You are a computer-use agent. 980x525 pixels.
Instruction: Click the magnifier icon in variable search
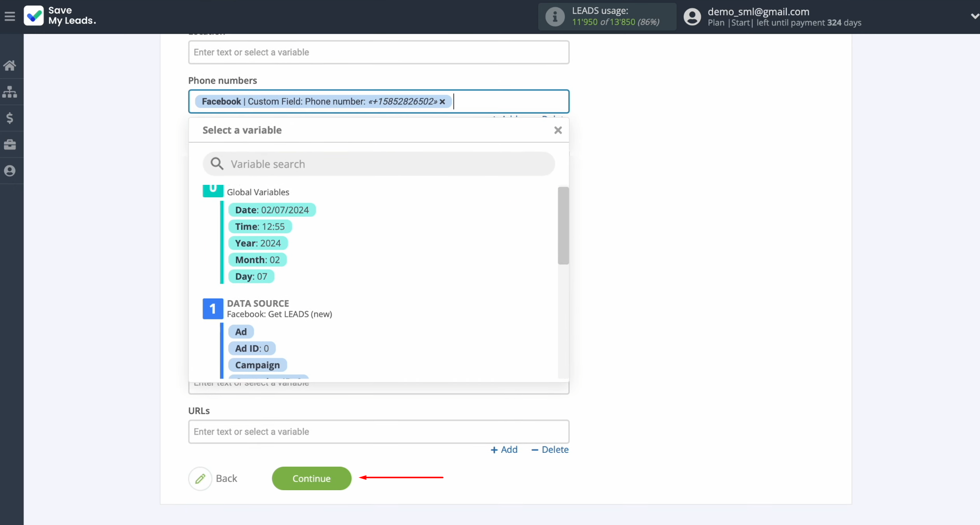pyautogui.click(x=217, y=164)
